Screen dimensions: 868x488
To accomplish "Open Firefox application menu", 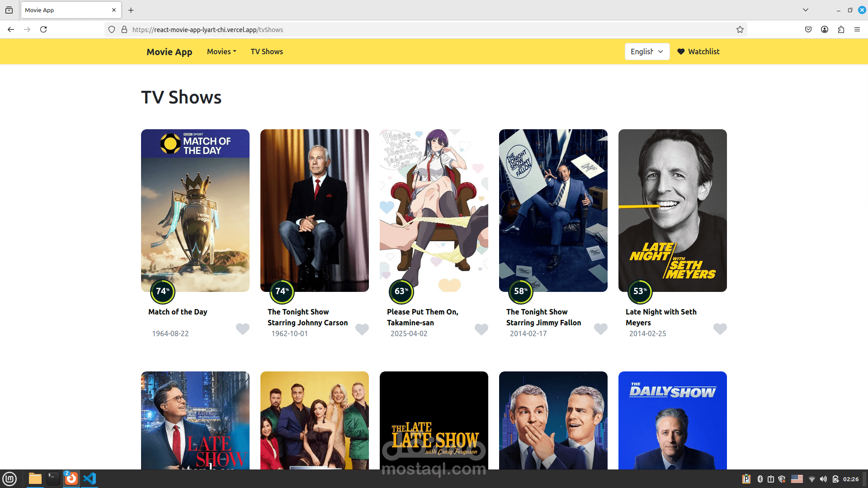I will (x=857, y=30).
